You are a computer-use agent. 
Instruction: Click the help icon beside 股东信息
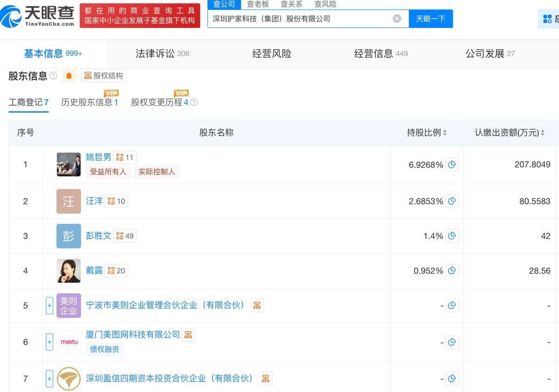[53, 75]
